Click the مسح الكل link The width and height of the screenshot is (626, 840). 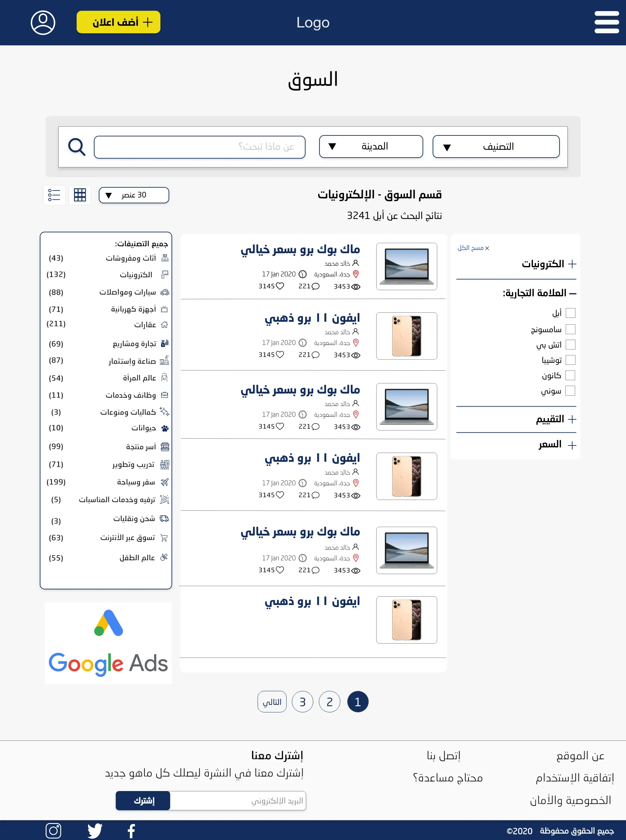click(473, 248)
